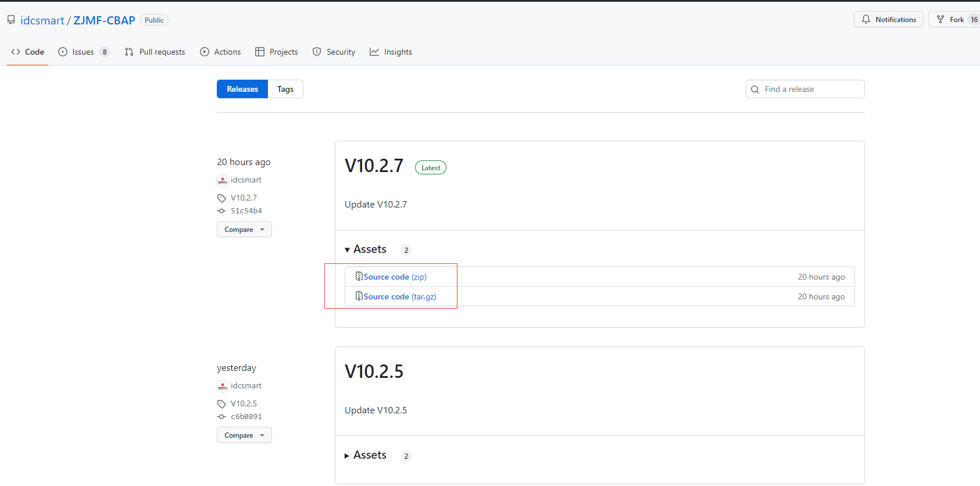Click the yesterday release date

click(237, 368)
